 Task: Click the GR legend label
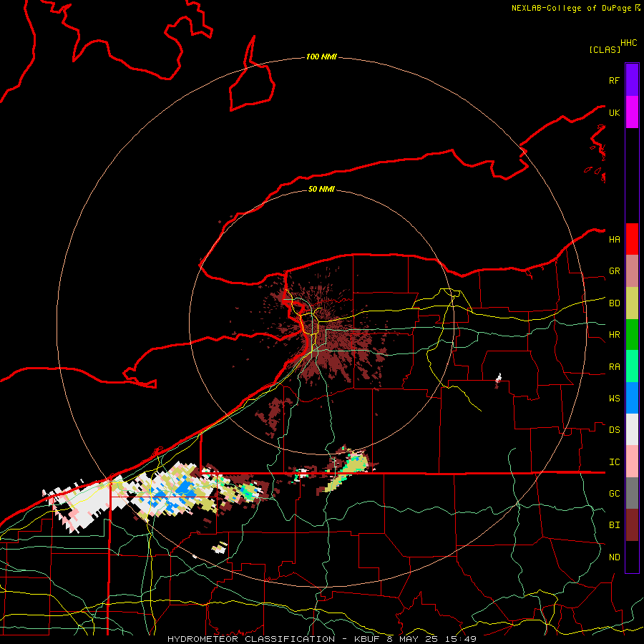point(614,271)
